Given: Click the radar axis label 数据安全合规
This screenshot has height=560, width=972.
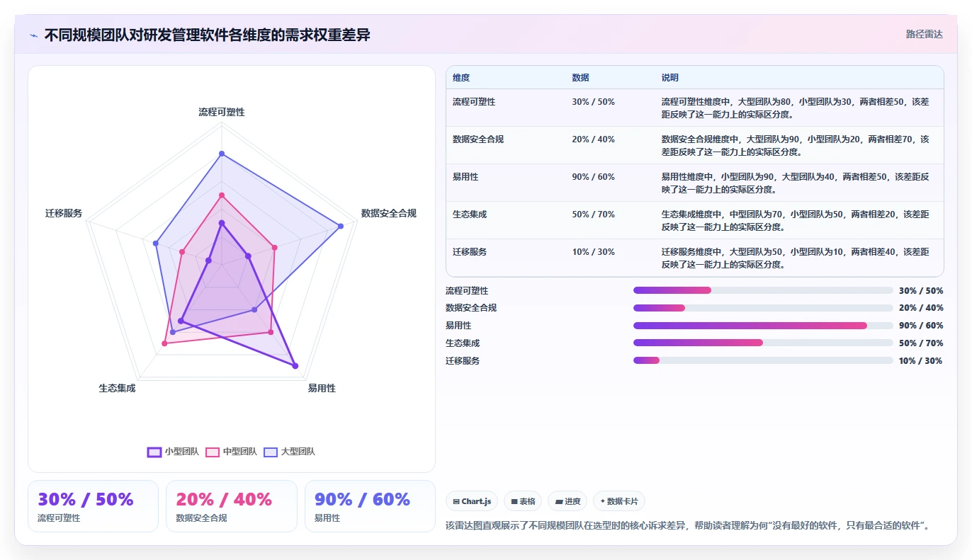Looking at the screenshot, I should point(389,213).
